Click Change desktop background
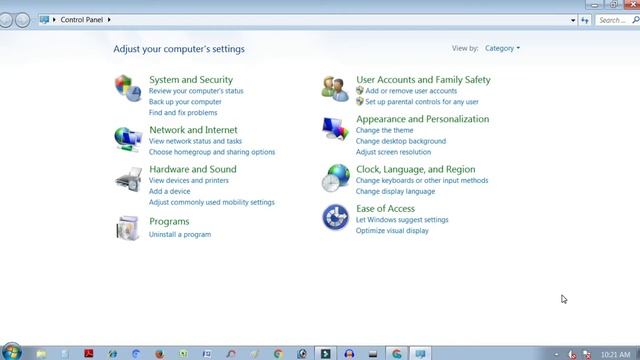This screenshot has width=640, height=360. coord(400,141)
